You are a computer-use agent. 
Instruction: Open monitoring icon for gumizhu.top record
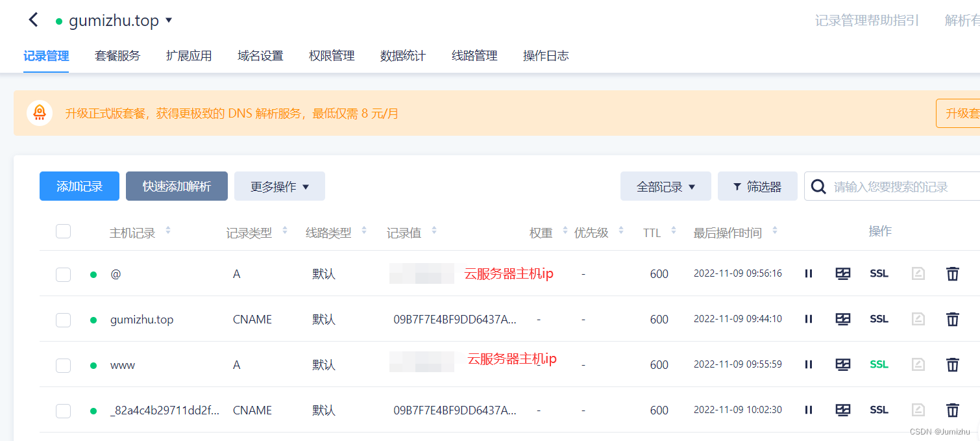point(843,319)
